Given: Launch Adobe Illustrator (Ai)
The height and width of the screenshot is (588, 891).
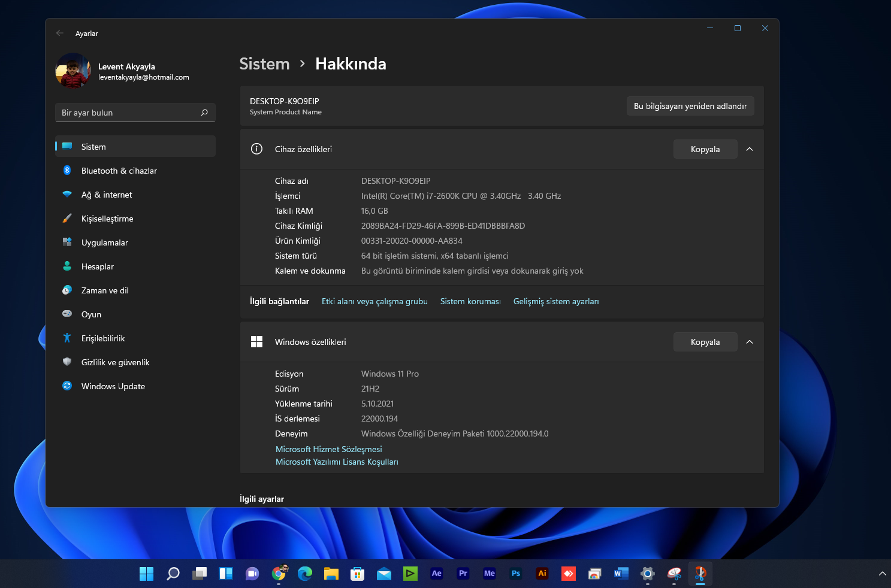Looking at the screenshot, I should tap(542, 574).
